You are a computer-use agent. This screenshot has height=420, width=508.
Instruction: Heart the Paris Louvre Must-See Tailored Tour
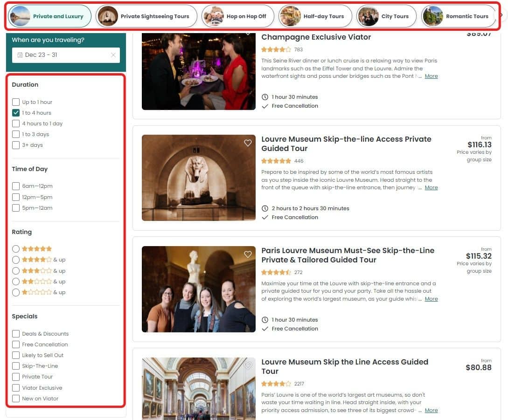click(x=248, y=254)
